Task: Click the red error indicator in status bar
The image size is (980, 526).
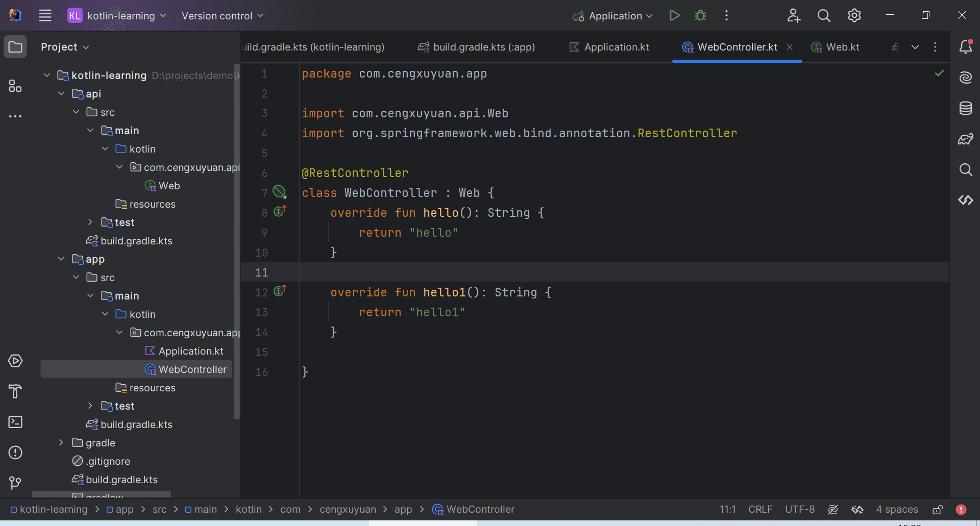Action: coord(961,509)
